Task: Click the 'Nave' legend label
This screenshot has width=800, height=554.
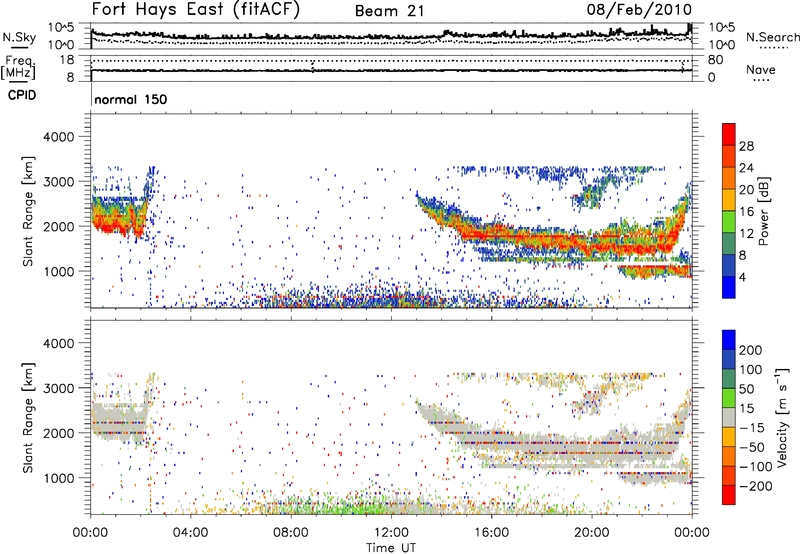Action: tap(761, 69)
